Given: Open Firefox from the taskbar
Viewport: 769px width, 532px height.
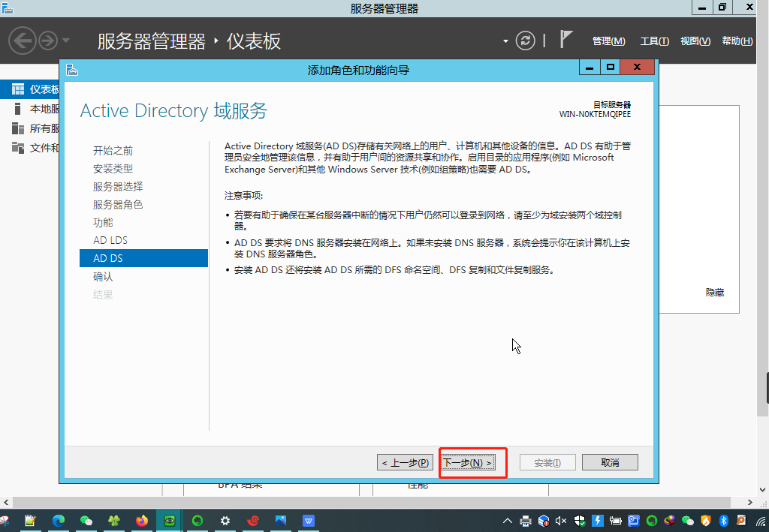Looking at the screenshot, I should pos(142,520).
